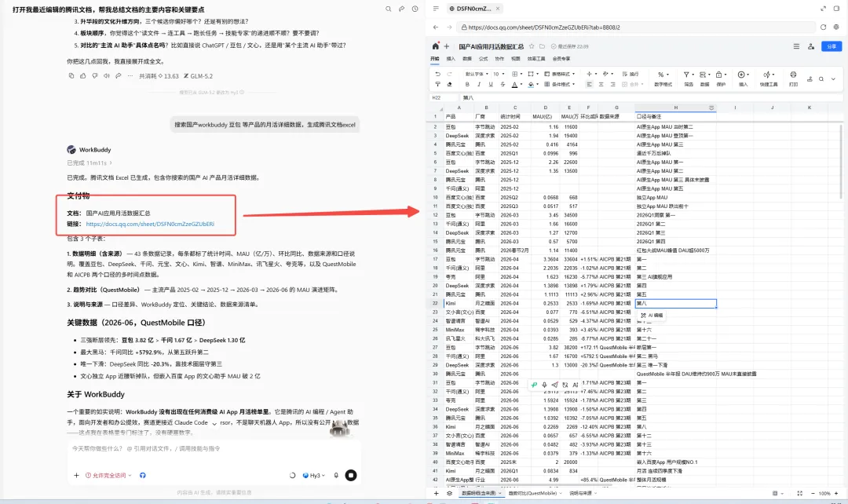
Task: Click the blue 分享 share button
Action: [832, 46]
